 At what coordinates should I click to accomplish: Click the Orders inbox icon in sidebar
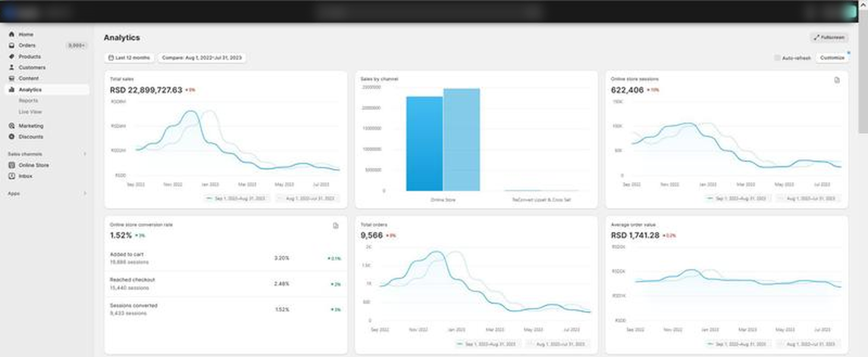pyautogui.click(x=11, y=45)
